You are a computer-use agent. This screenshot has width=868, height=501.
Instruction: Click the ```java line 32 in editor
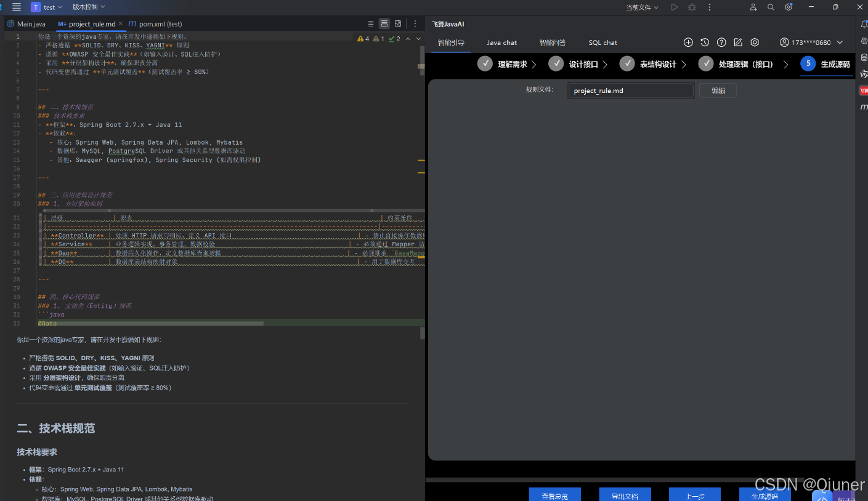[51, 315]
